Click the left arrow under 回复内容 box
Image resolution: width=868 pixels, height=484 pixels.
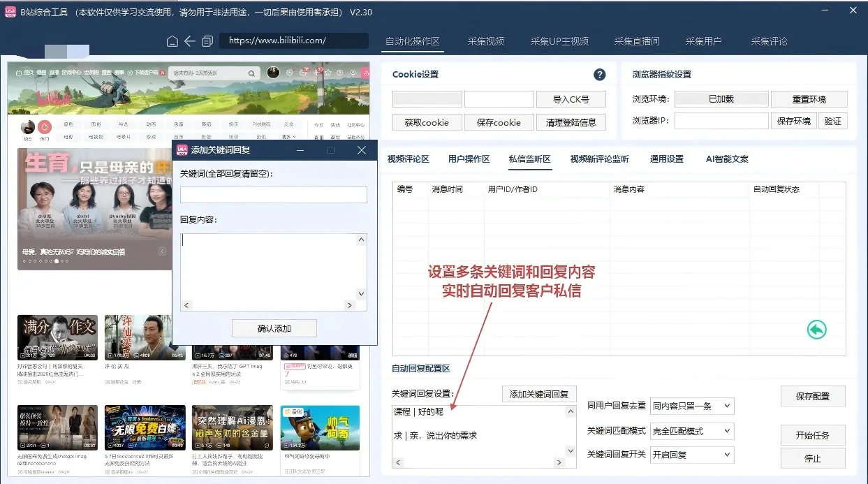pyautogui.click(x=186, y=305)
